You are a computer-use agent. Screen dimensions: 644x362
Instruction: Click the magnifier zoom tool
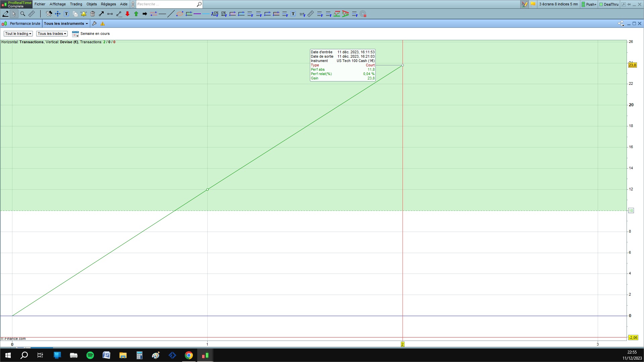coord(23,14)
